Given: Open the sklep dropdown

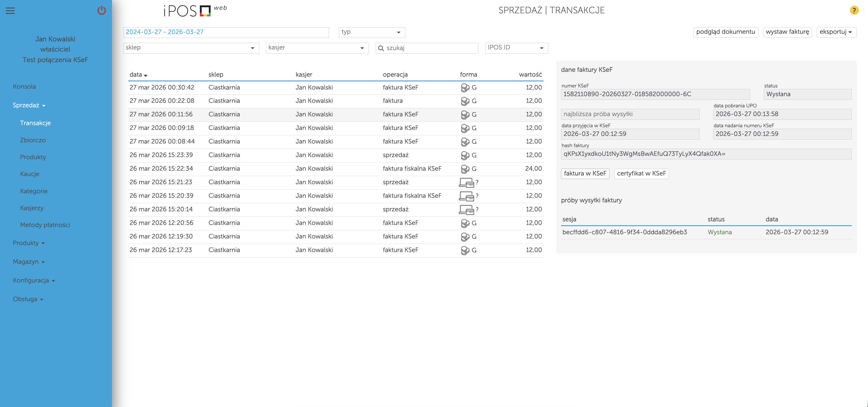Looking at the screenshot, I should click(x=191, y=48).
